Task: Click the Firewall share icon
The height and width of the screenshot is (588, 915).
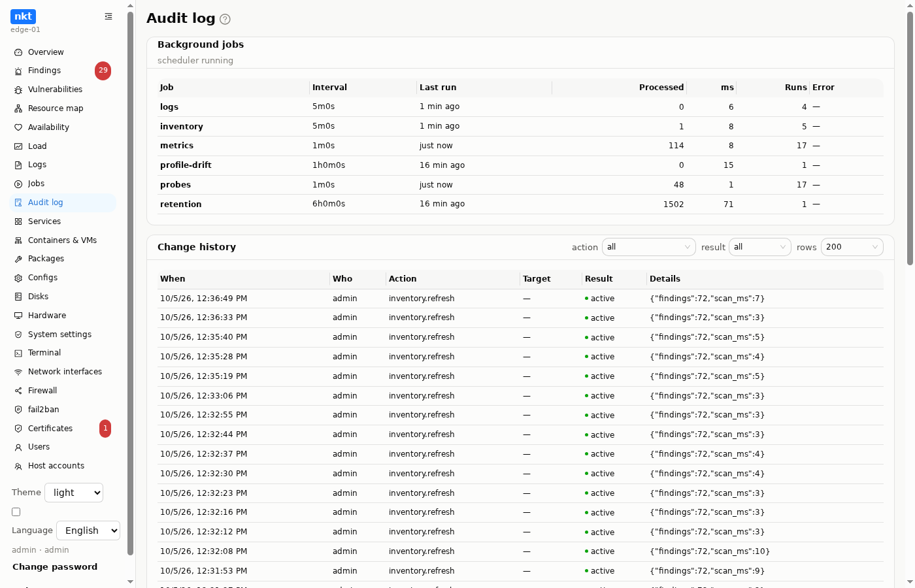Action: click(18, 391)
